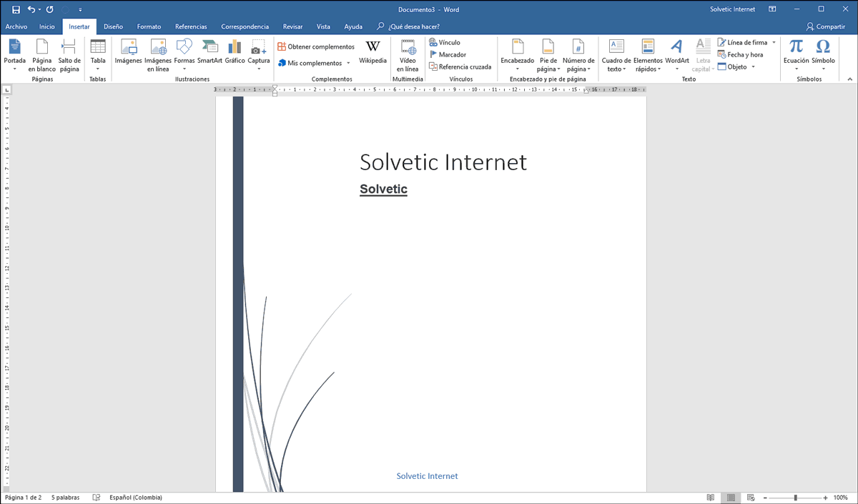This screenshot has height=504, width=858.
Task: Click the zoom in plus button
Action: click(x=826, y=498)
